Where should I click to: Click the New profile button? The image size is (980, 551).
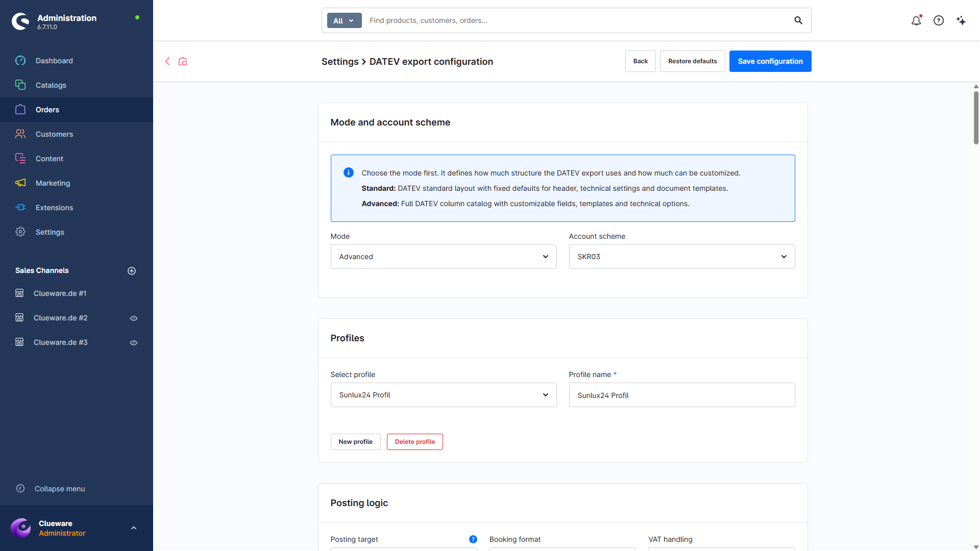356,442
